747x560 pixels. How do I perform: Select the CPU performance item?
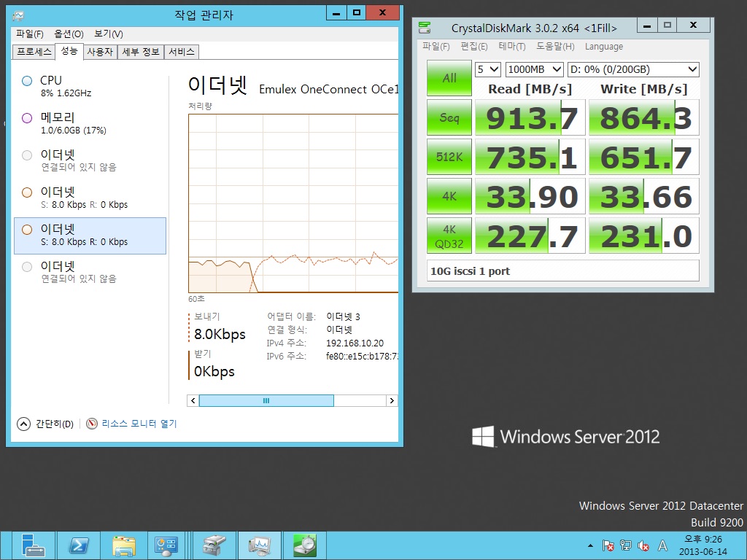click(90, 86)
